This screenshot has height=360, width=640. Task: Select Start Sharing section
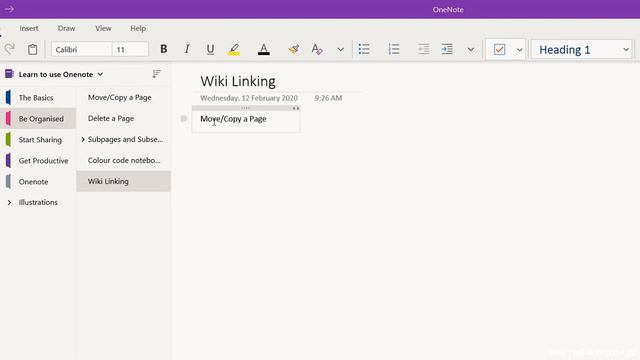(38, 140)
